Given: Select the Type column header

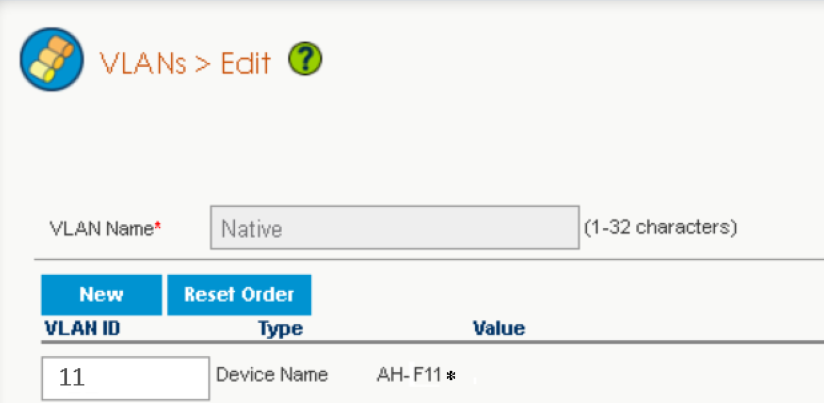Looking at the screenshot, I should pos(280,328).
